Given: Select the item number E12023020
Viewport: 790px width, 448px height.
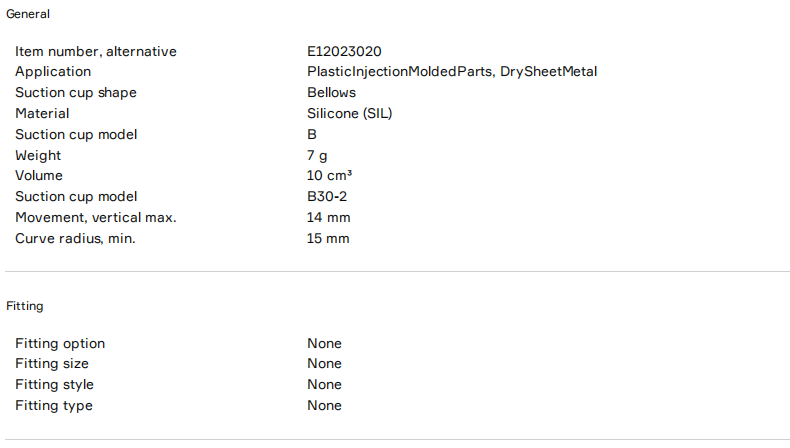Looking at the screenshot, I should (344, 51).
